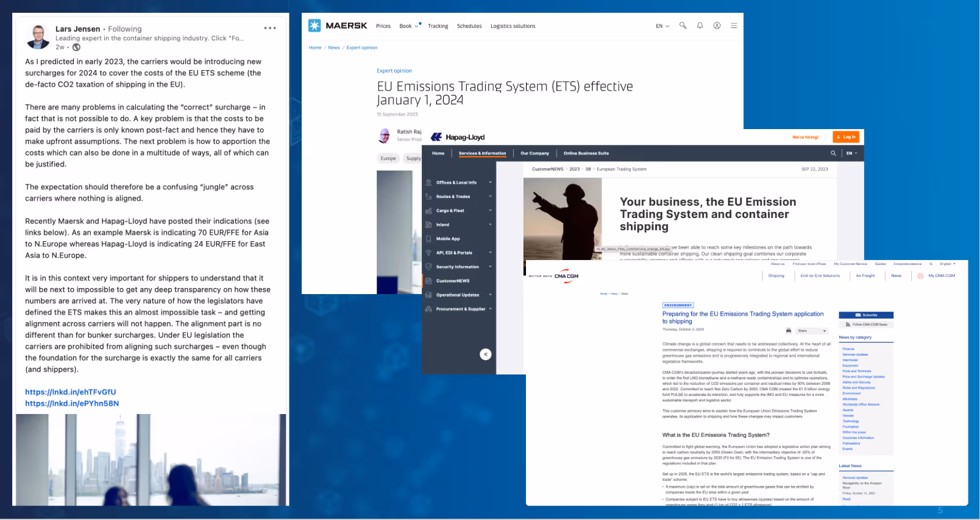Open Shipping in the CMA CGM menu
This screenshot has height=520, width=980.
[776, 276]
